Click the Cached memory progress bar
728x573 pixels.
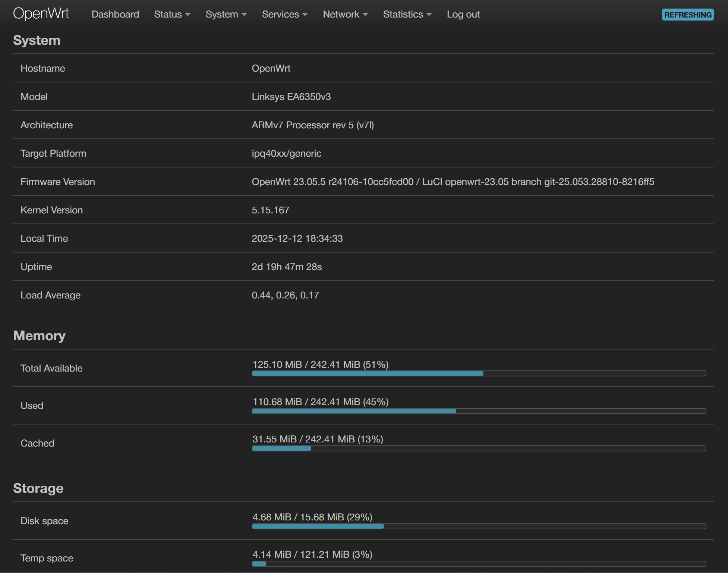tap(479, 448)
